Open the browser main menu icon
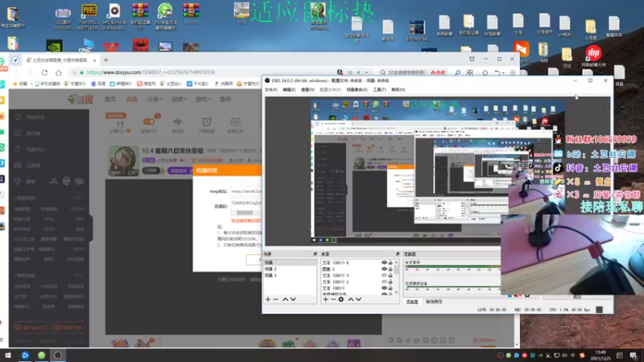The image size is (644, 362). (x=513, y=72)
